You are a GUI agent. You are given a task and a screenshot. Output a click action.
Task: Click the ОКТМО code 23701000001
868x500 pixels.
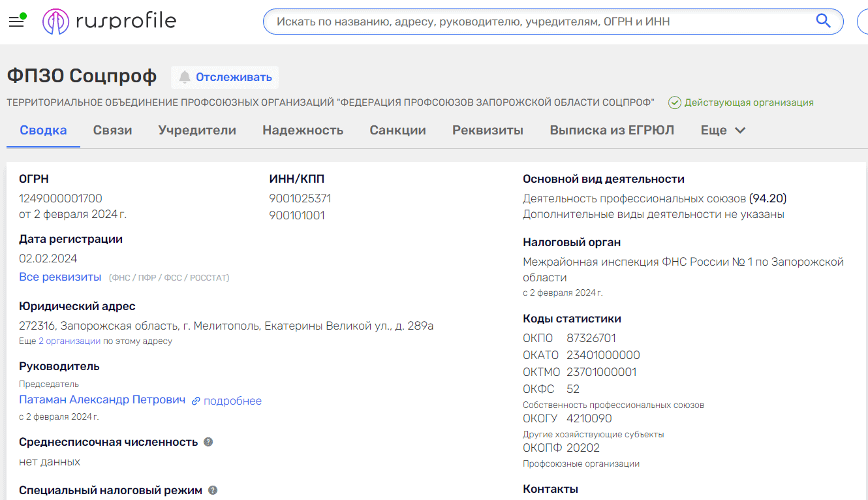pyautogui.click(x=601, y=372)
